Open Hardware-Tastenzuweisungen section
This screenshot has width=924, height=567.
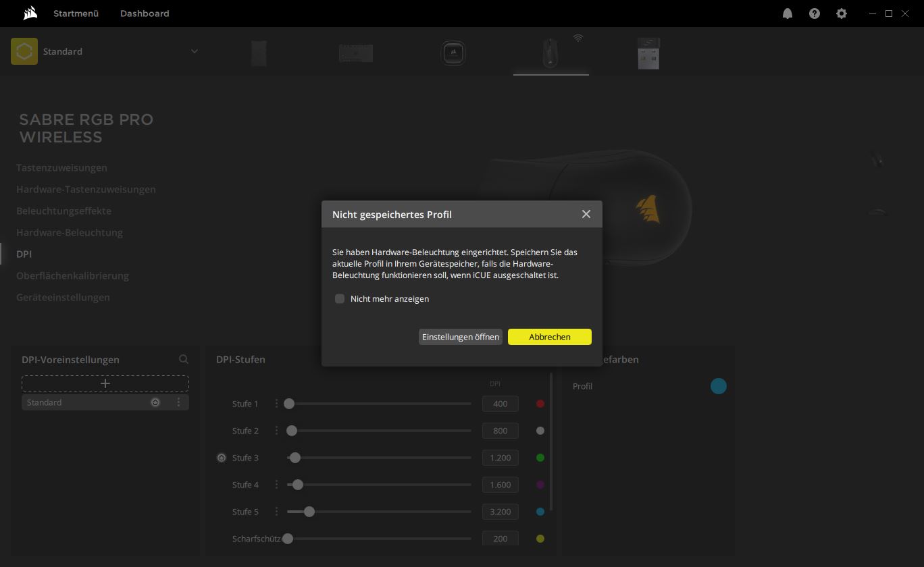(86, 189)
